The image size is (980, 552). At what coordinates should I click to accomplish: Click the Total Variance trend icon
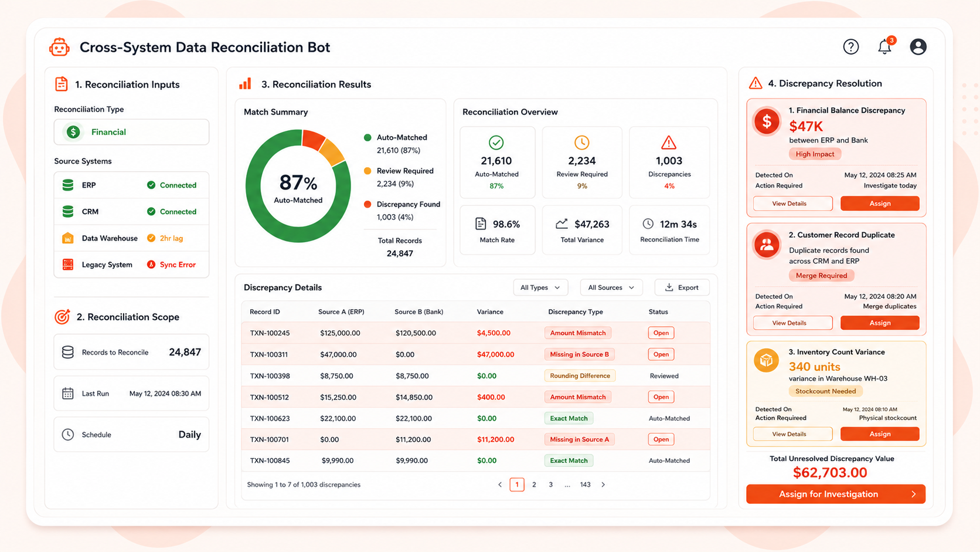point(562,223)
